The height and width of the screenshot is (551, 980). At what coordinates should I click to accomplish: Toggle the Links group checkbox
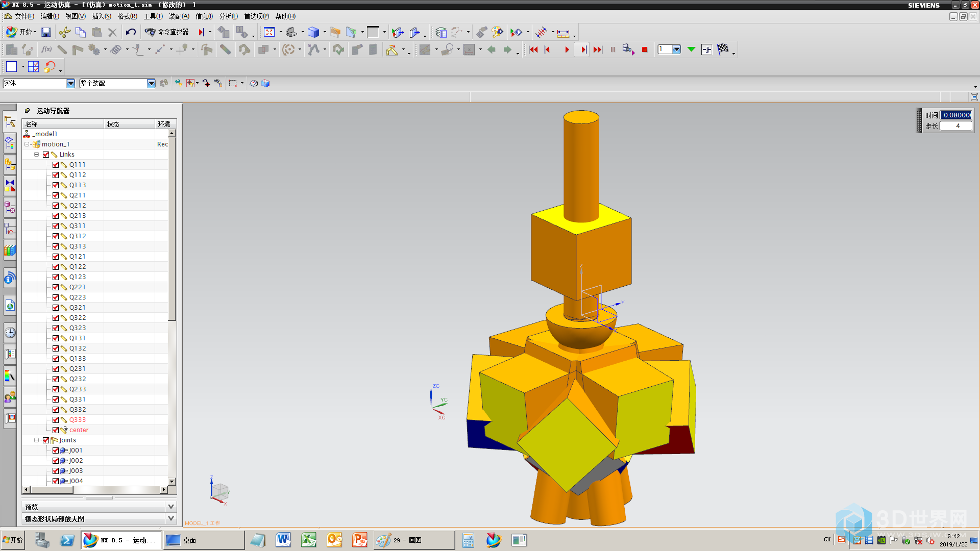coord(46,155)
